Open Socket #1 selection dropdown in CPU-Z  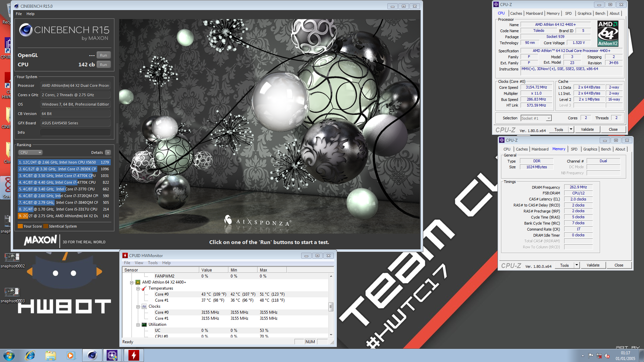[536, 118]
